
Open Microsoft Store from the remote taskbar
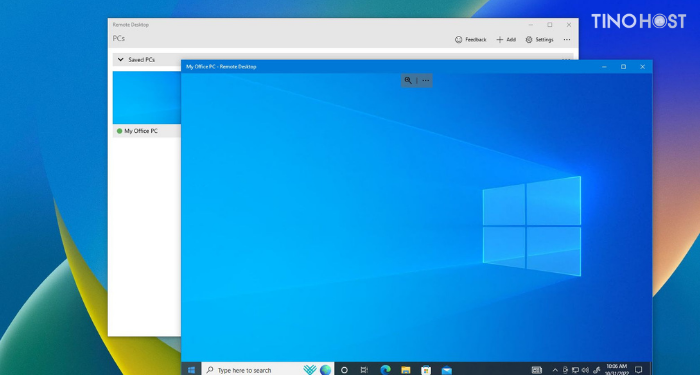click(426, 370)
